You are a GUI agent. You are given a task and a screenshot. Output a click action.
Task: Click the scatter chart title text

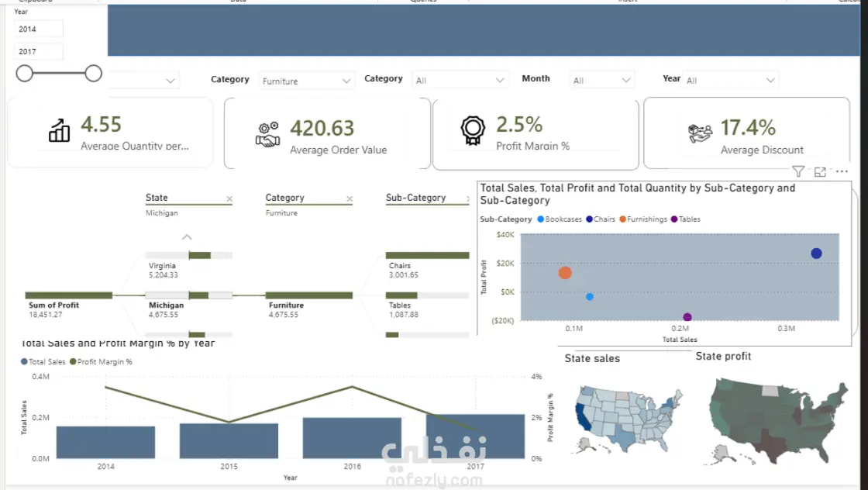pyautogui.click(x=637, y=195)
